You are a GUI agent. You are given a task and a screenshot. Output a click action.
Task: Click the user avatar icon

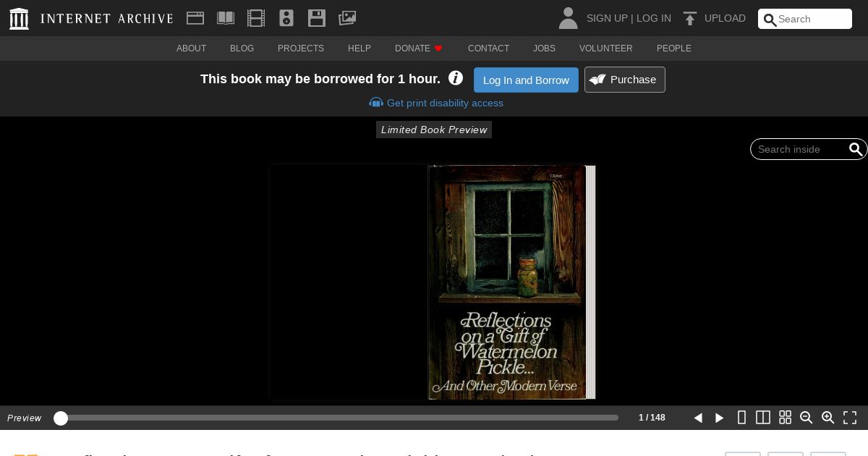569,18
